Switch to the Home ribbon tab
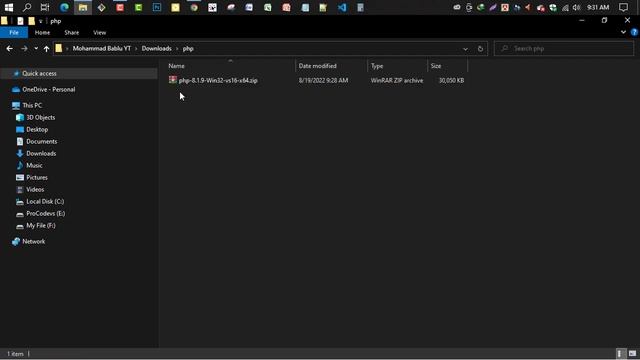The width and height of the screenshot is (640, 360). click(x=42, y=33)
